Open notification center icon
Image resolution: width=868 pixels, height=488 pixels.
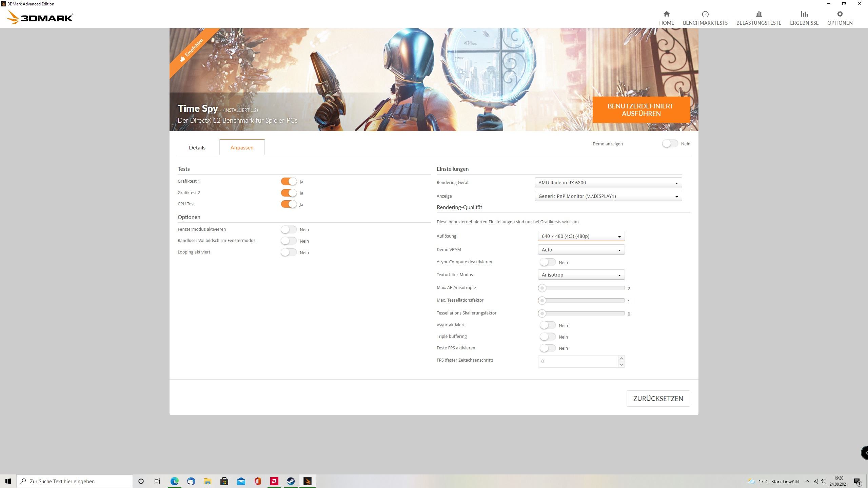pyautogui.click(x=857, y=481)
